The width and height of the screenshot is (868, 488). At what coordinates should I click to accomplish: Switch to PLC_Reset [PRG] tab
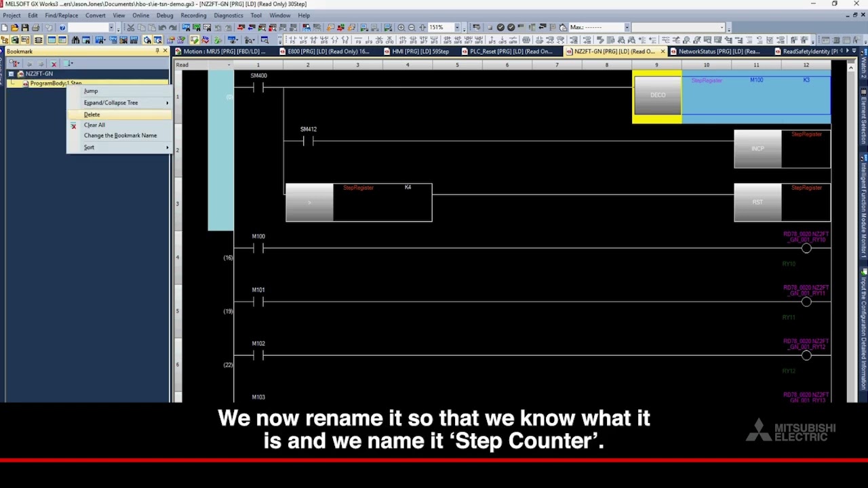click(x=511, y=52)
